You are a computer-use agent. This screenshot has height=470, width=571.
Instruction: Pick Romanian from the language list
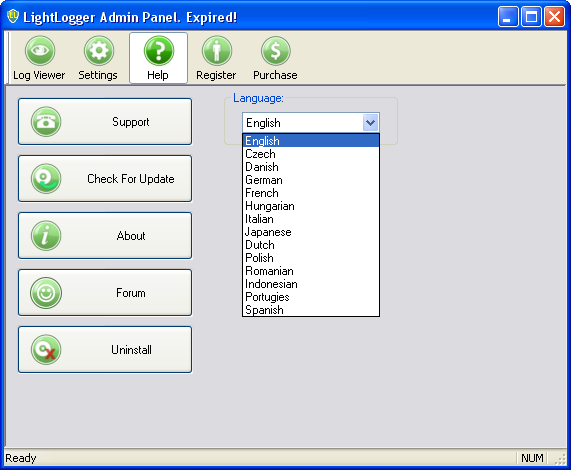tap(311, 271)
